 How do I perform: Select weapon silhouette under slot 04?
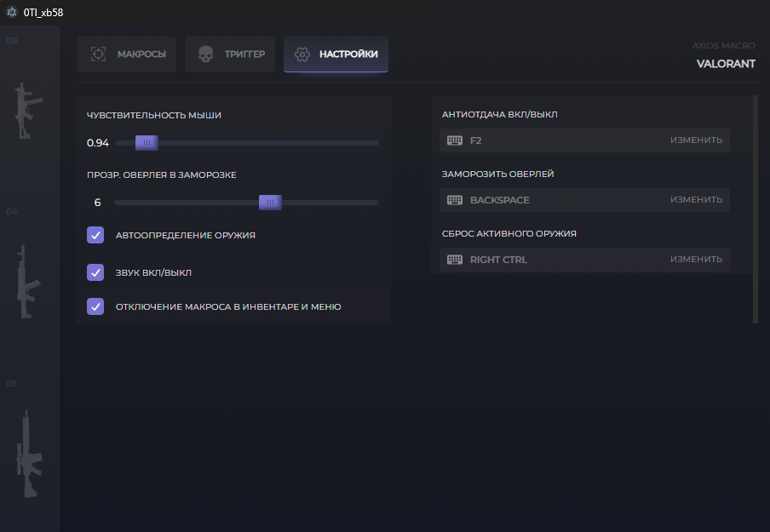[x=27, y=282]
